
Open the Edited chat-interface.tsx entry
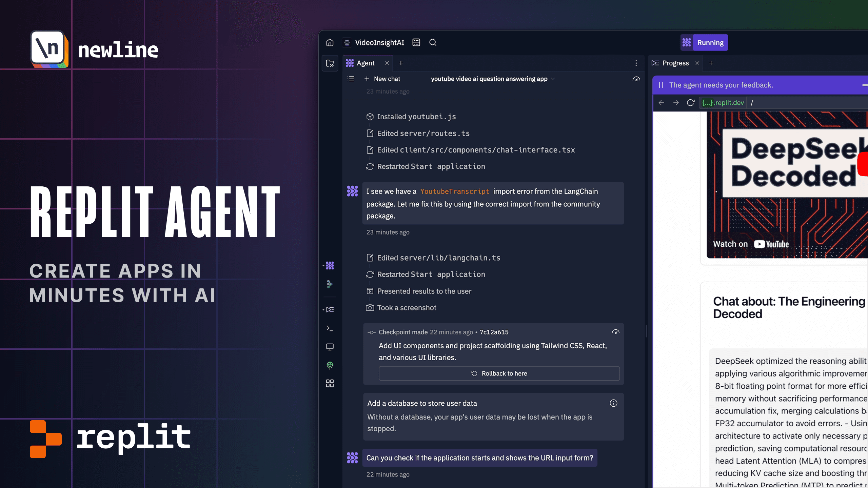pyautogui.click(x=471, y=150)
